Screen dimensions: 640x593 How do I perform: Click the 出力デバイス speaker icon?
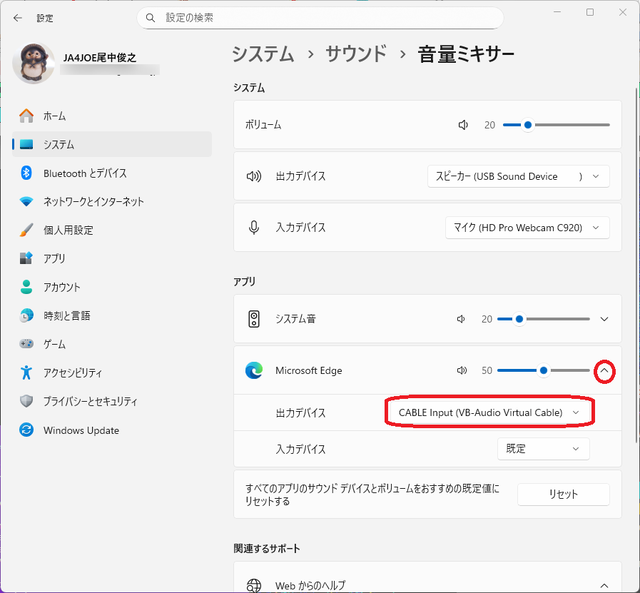pos(254,176)
